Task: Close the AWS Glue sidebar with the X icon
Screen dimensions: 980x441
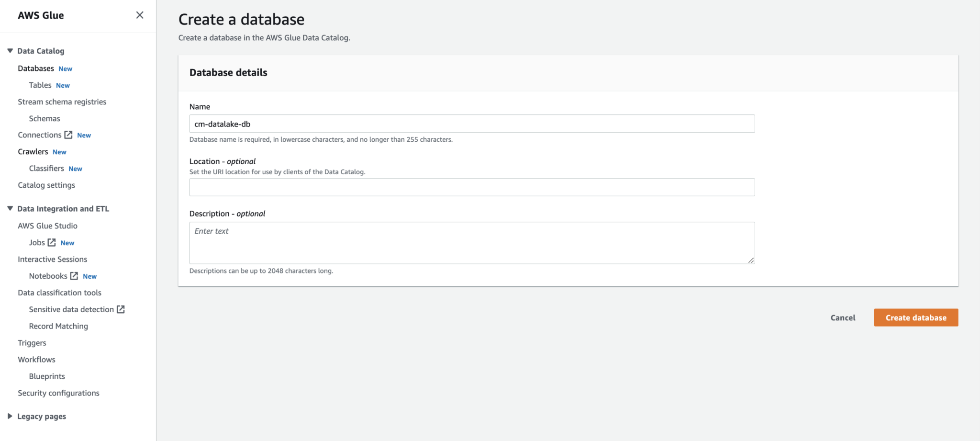Action: click(140, 15)
